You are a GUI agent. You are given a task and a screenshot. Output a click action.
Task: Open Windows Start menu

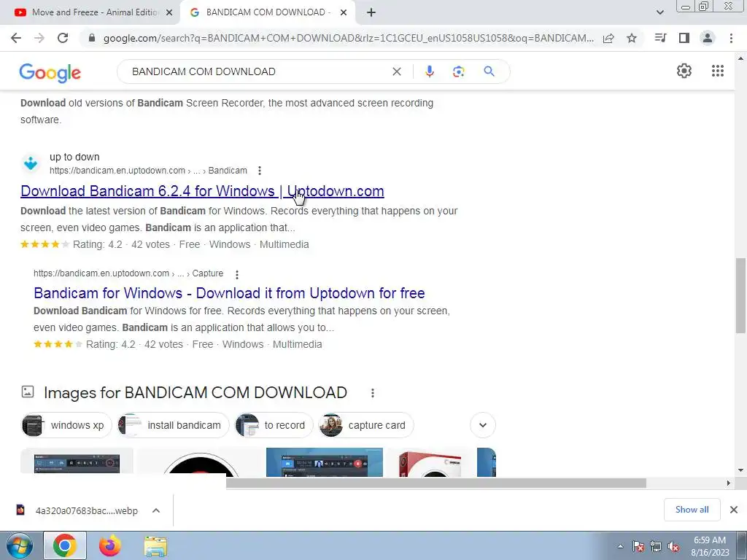point(19,545)
